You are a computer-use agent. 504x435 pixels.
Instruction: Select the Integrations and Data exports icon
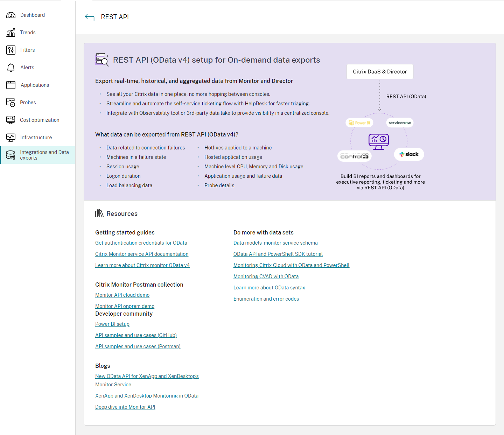click(x=11, y=155)
